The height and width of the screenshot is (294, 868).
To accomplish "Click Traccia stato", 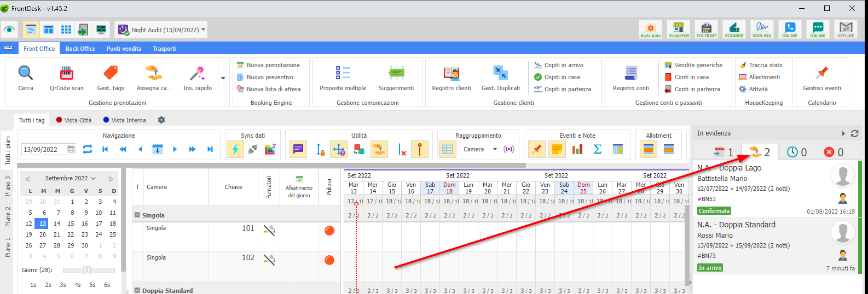I will click(761, 65).
